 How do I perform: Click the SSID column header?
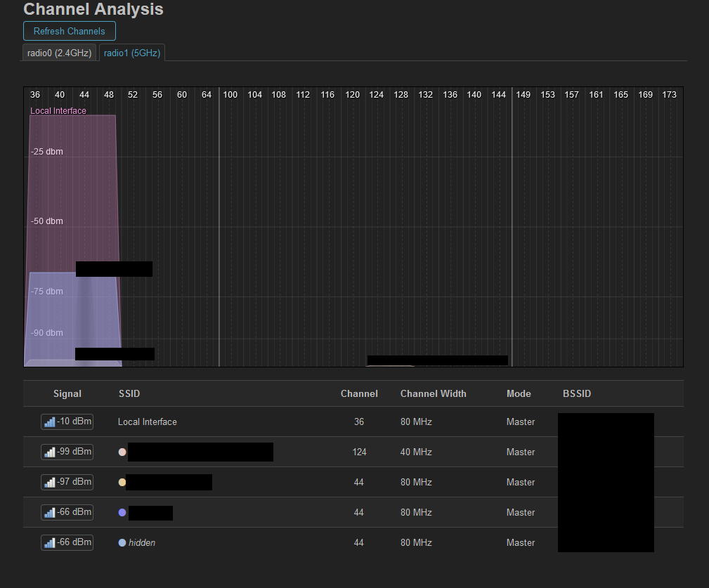pos(129,394)
